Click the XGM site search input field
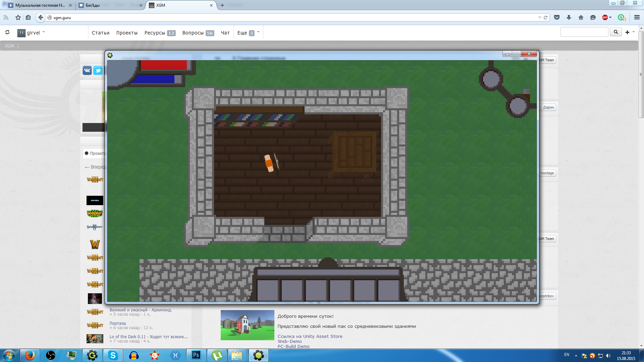This screenshot has width=644, height=362. 584,32
